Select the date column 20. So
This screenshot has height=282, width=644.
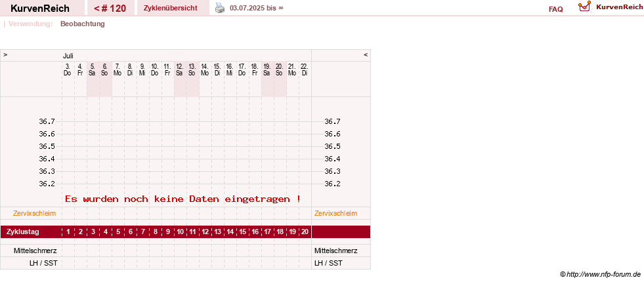[x=279, y=70]
